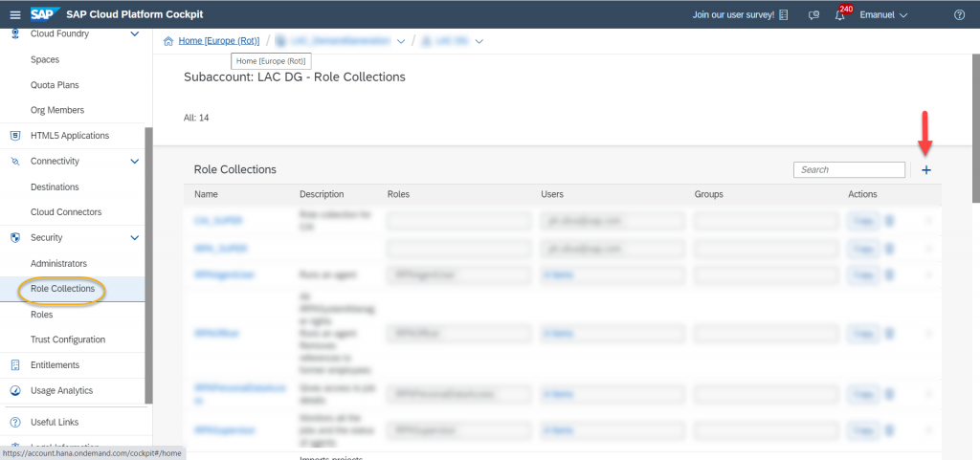This screenshot has width=980, height=460.
Task: Open Trust Configuration in sidebar
Action: click(68, 340)
